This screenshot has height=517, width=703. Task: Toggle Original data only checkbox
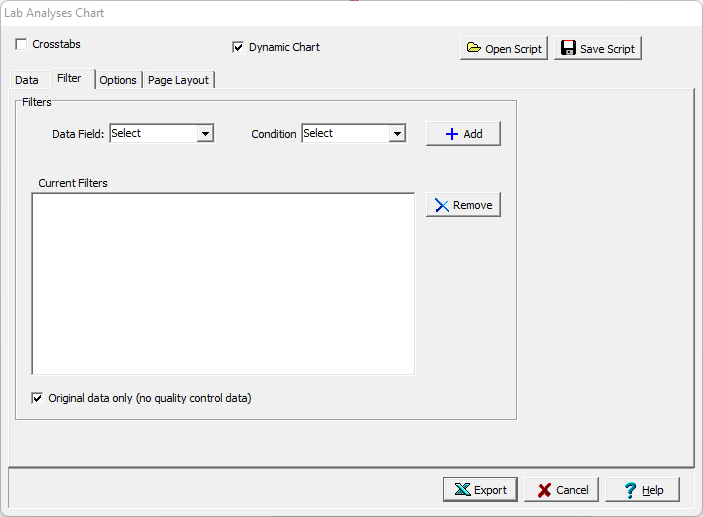(x=38, y=398)
